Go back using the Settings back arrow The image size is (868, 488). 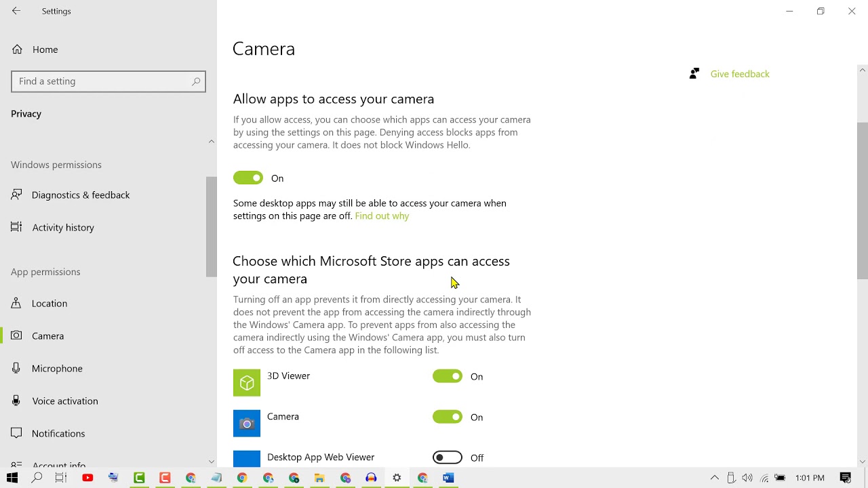(x=16, y=11)
